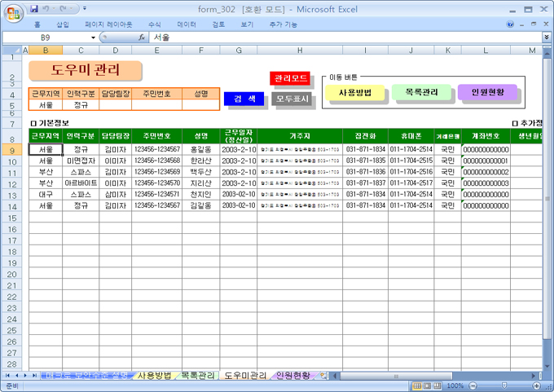The width and height of the screenshot is (554, 392).
Task: Select cell with name 홍길동
Action: [x=200, y=150]
